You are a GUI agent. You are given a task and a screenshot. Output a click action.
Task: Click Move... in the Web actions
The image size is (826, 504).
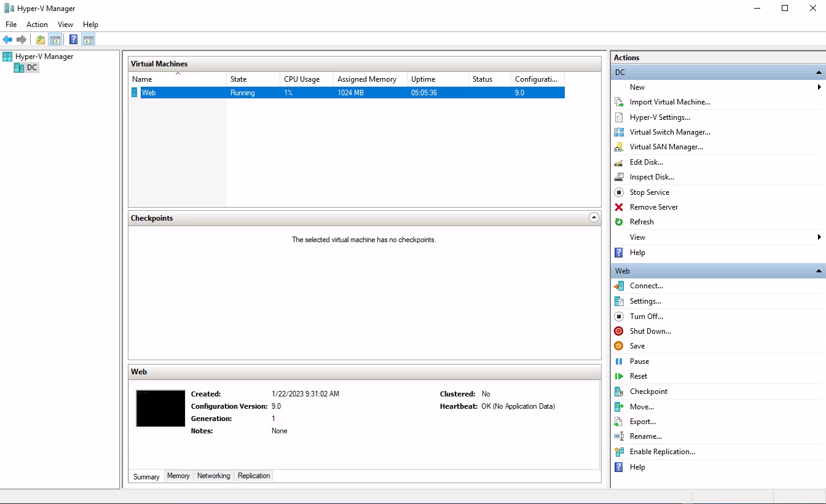pyautogui.click(x=642, y=407)
